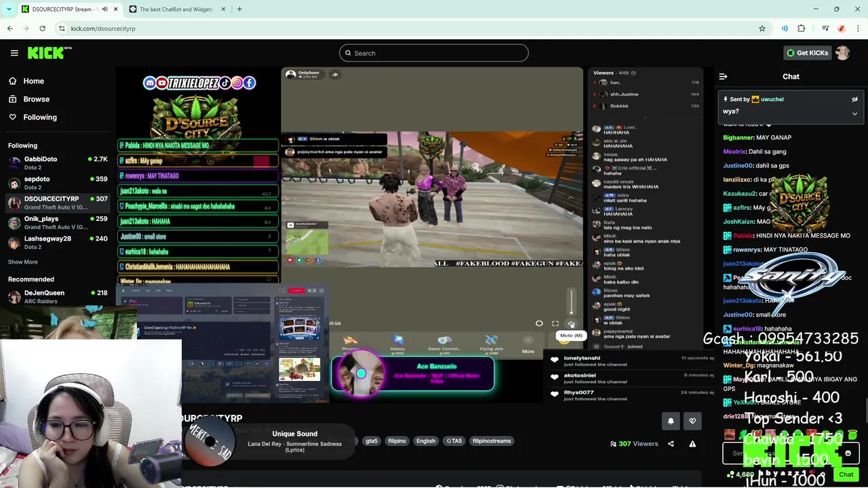Switch to The best ChatBot and Widgets tab
Screen dimensions: 868x488
175,9
